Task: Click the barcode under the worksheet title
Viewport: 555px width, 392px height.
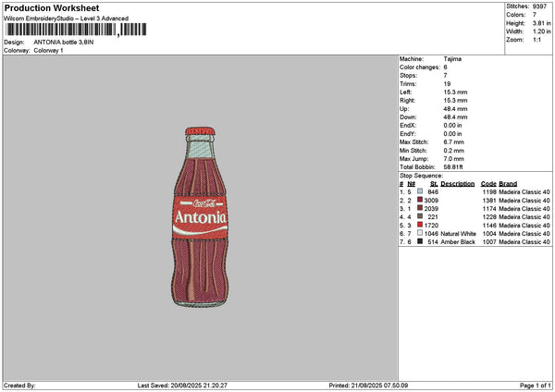Action: (x=76, y=30)
